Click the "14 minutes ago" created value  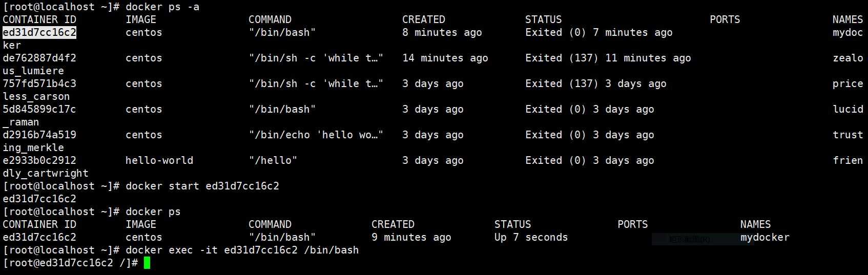point(445,58)
